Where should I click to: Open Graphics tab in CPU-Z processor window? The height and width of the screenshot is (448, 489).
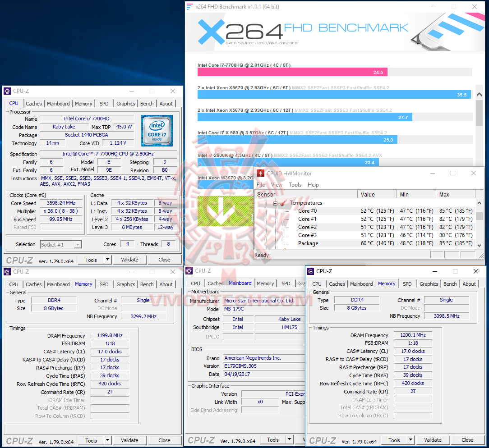(126, 103)
